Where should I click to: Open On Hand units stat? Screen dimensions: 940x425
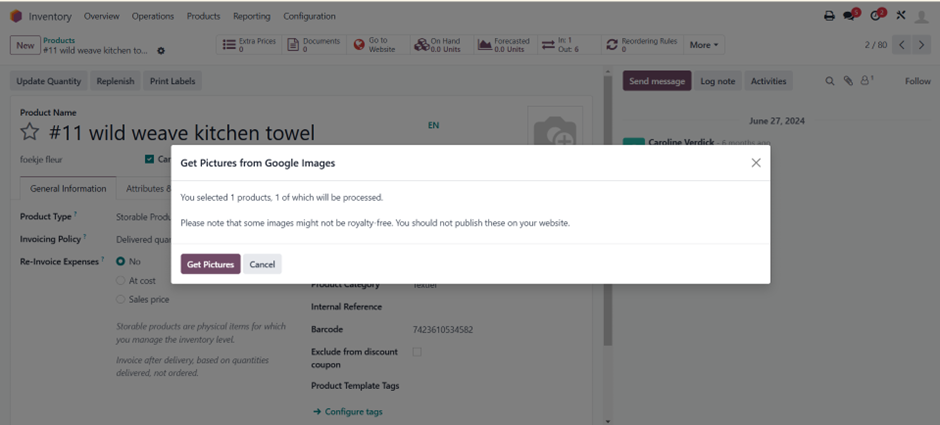(441, 45)
